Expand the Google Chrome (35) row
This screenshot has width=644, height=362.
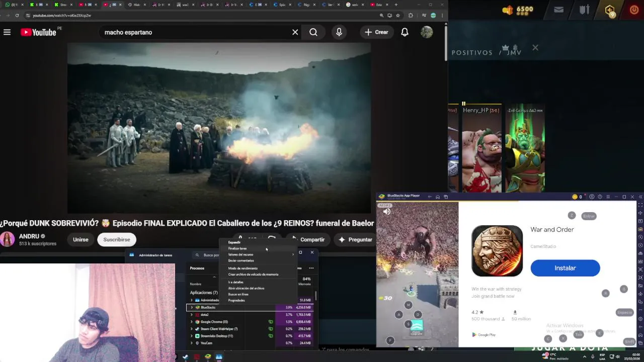coord(191,322)
